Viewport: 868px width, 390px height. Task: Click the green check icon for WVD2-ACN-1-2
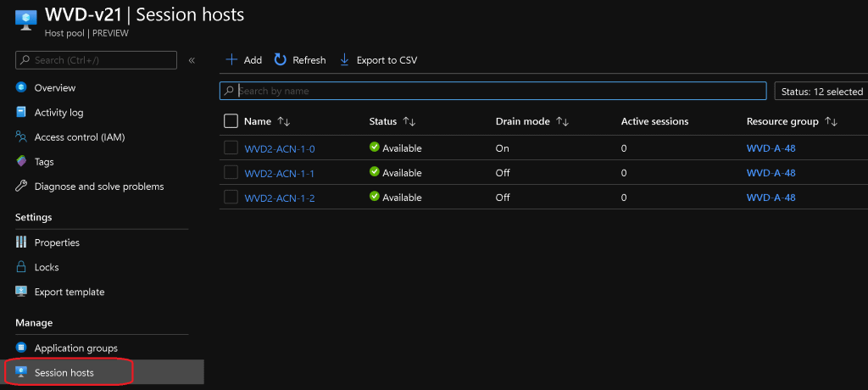click(x=374, y=196)
